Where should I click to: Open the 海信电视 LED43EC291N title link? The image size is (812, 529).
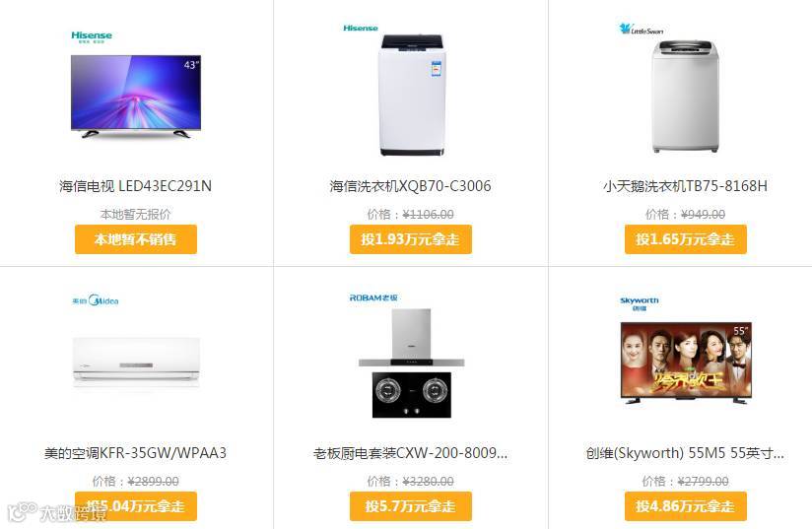[x=135, y=186]
